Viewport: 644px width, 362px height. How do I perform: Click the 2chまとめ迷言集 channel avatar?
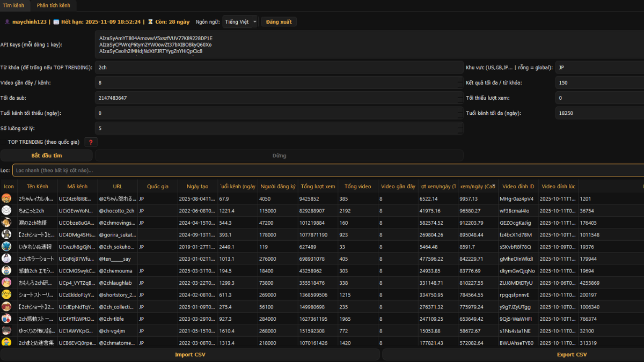pyautogui.click(x=6, y=342)
